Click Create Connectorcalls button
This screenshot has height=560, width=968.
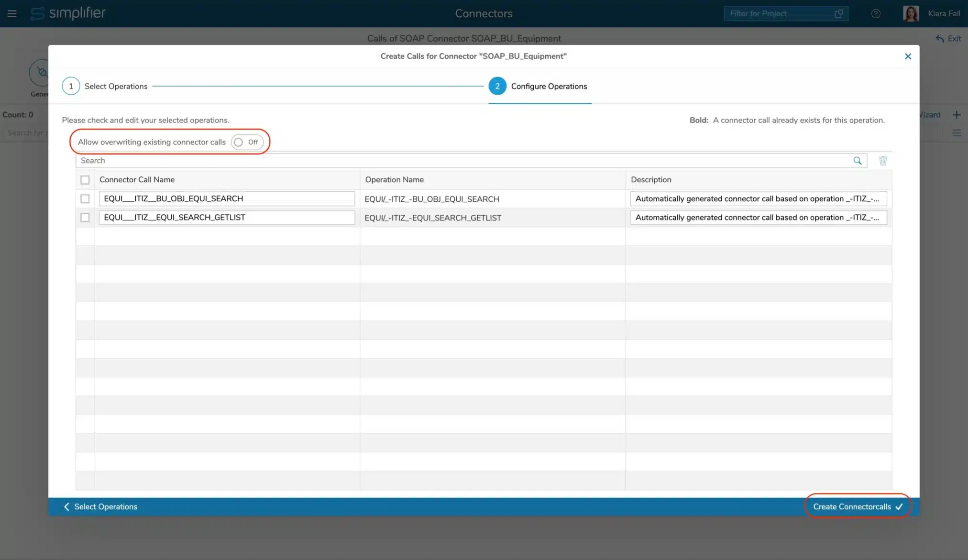click(857, 506)
